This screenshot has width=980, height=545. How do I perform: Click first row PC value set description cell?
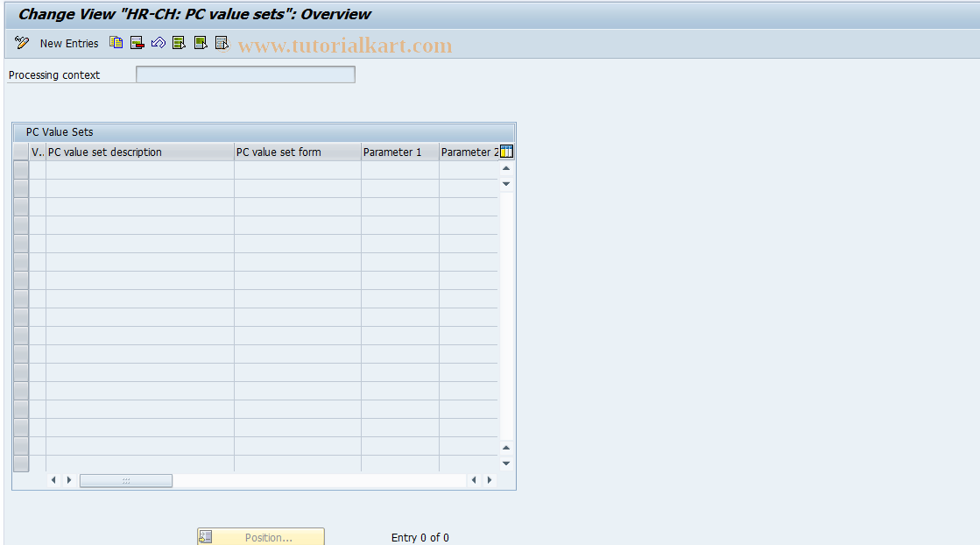[140, 170]
